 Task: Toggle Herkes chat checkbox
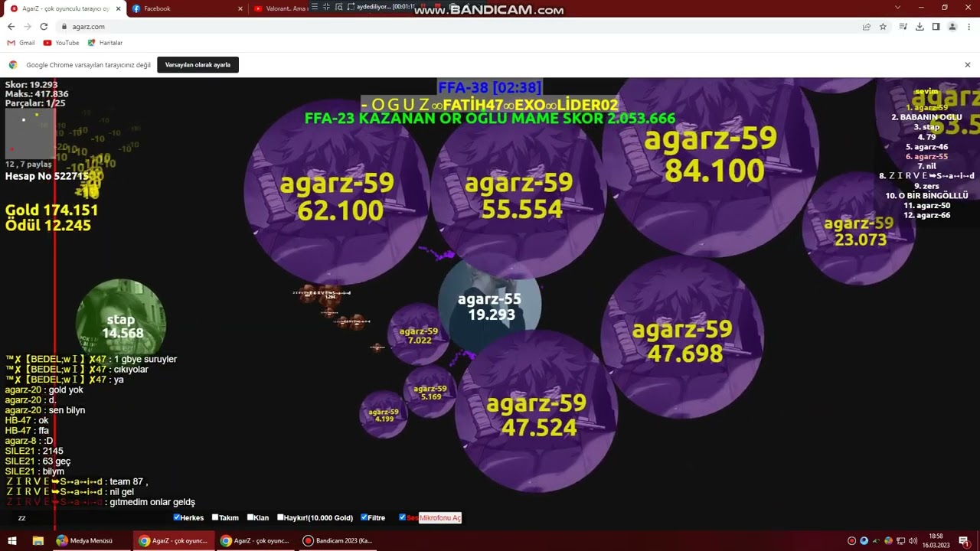coord(177,517)
